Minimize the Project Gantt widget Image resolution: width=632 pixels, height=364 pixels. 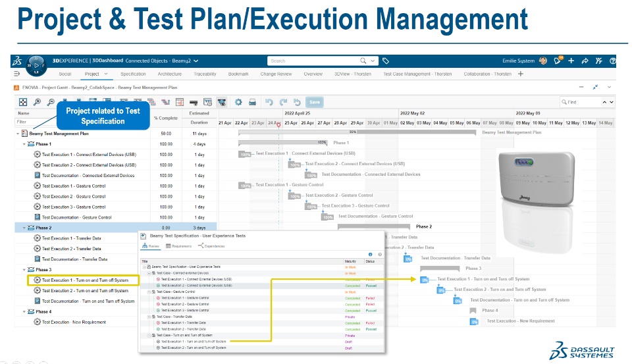pyautogui.click(x=581, y=87)
